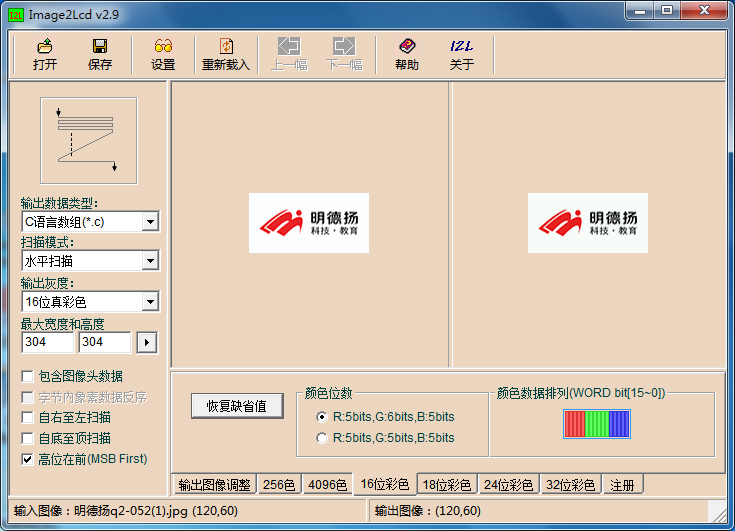Enable 自底至顶扫描 checkbox
The height and width of the screenshot is (531, 735).
pyautogui.click(x=28, y=438)
